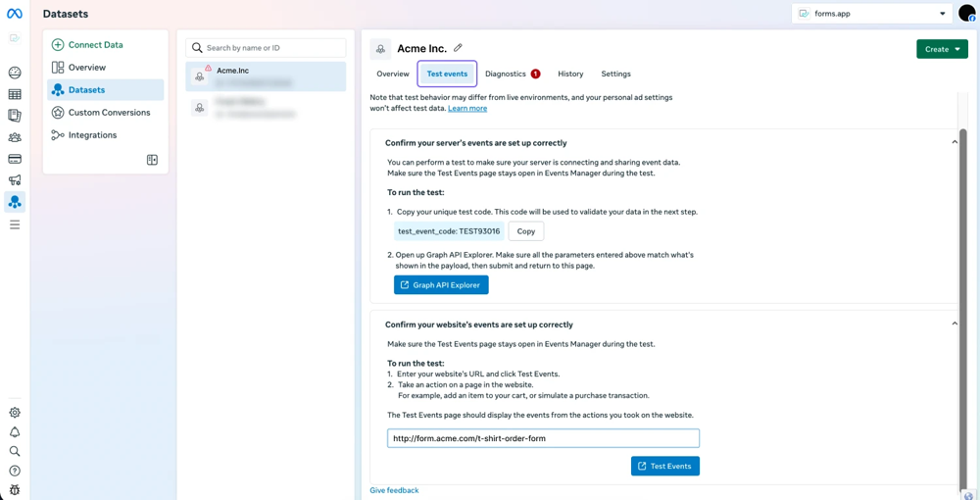Edit dataset name with pencil icon

coord(458,48)
